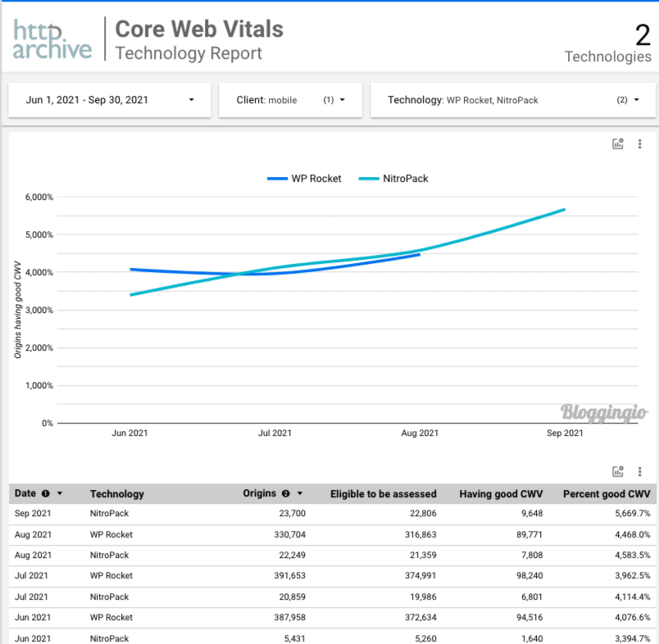Click percent value 4,114.4%
This screenshot has width=659, height=644.
tap(633, 597)
